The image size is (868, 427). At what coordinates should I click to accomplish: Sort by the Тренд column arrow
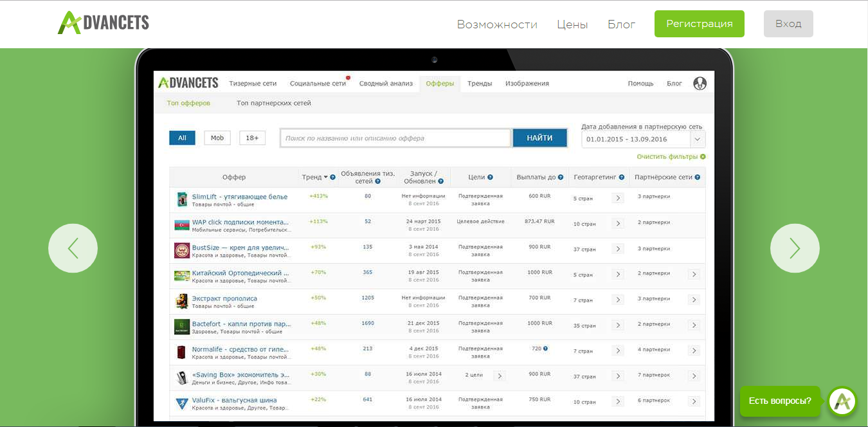tap(325, 177)
